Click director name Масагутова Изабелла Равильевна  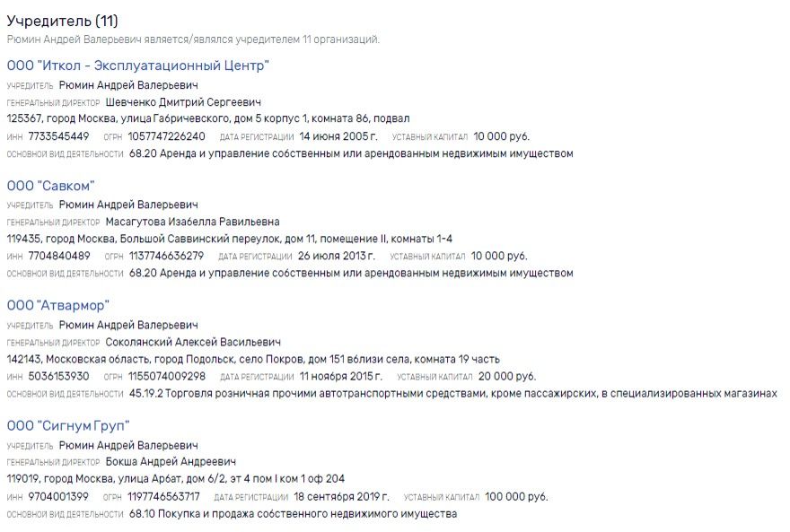coord(192,222)
